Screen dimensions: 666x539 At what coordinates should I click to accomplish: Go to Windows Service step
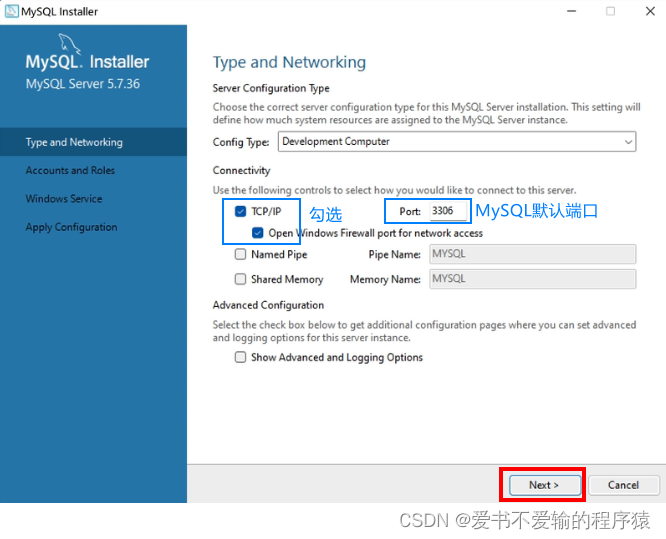pyautogui.click(x=64, y=199)
